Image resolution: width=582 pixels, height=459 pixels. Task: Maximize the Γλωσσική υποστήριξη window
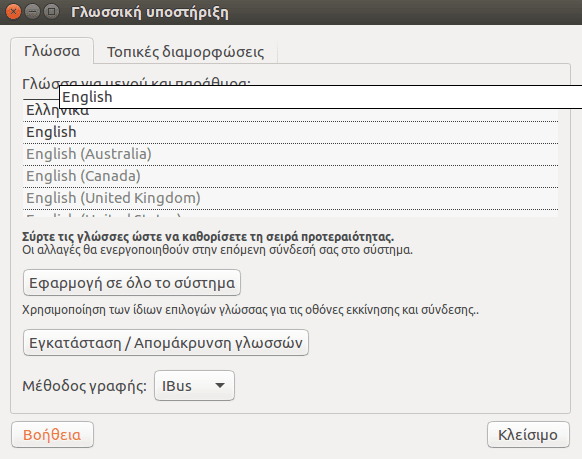pyautogui.click(x=52, y=12)
